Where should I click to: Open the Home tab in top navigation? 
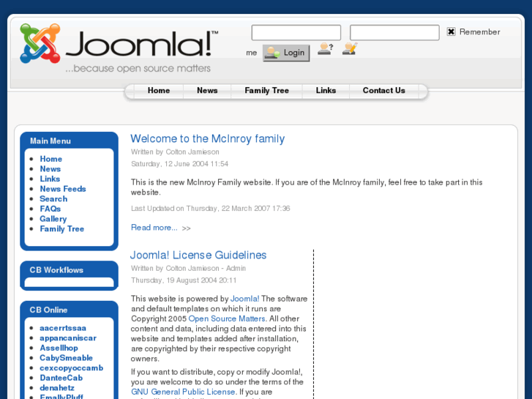(x=159, y=91)
